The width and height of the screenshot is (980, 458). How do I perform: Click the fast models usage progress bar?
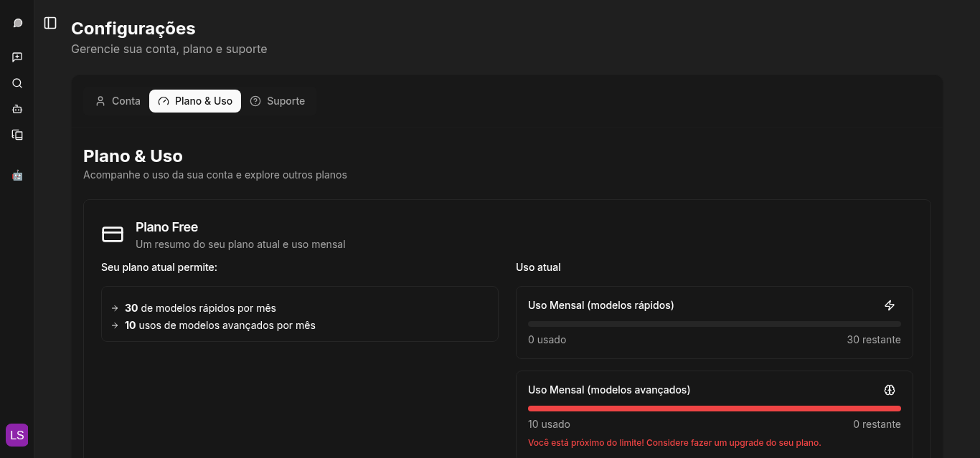[x=714, y=324]
